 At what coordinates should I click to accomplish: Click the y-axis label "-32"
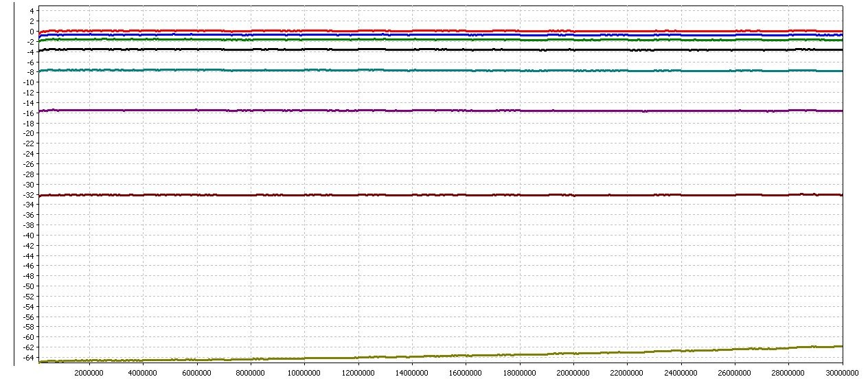click(x=28, y=194)
